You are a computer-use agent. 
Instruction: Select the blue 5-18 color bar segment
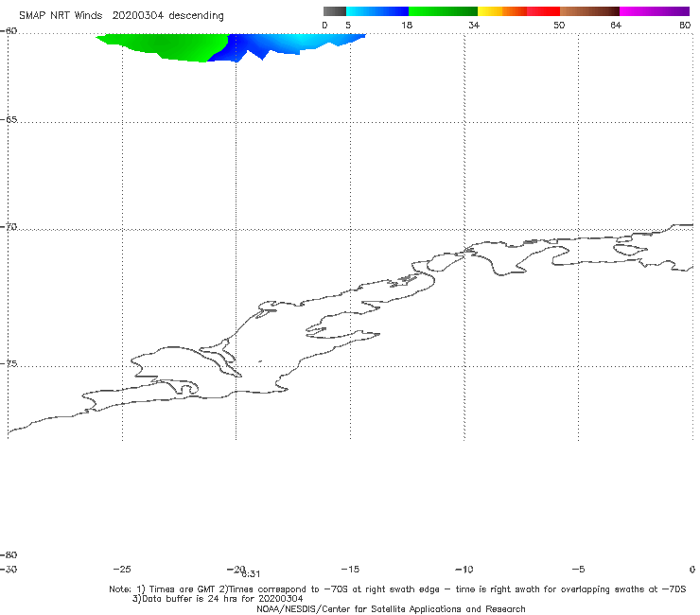pos(377,11)
